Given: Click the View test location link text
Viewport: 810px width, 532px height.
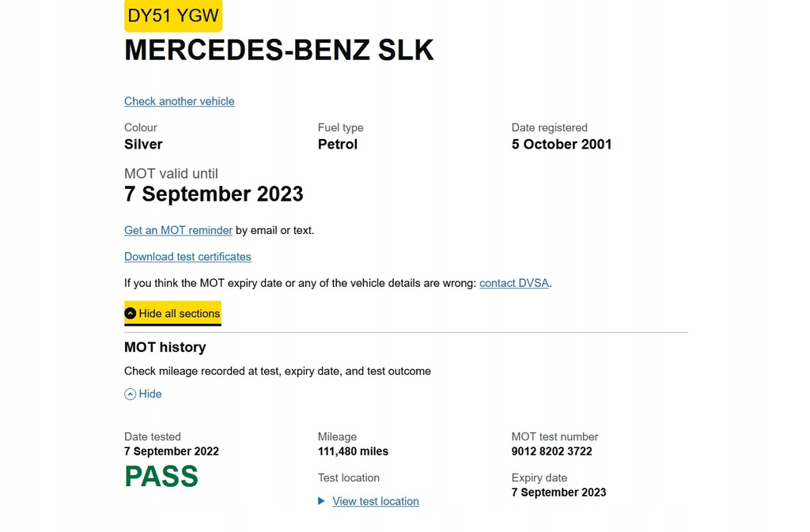Looking at the screenshot, I should tap(376, 501).
